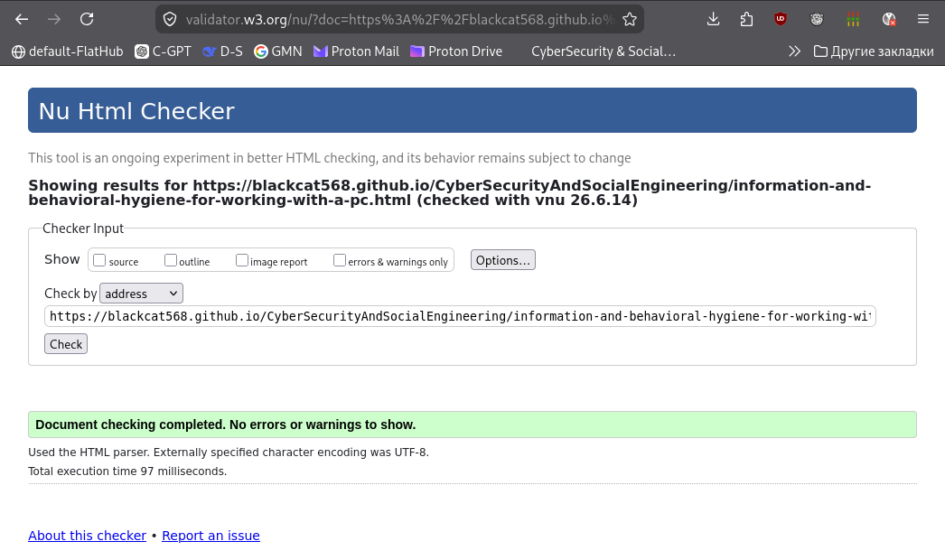This screenshot has height=560, width=945.
Task: Open the downloads panel
Action: point(713,19)
